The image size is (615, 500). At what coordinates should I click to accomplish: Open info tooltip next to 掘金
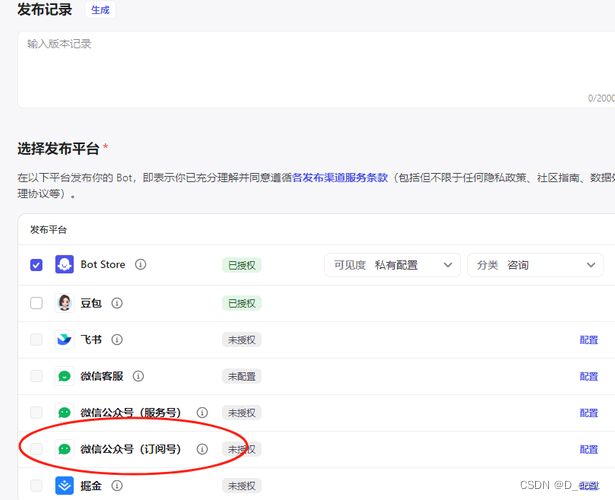click(117, 485)
